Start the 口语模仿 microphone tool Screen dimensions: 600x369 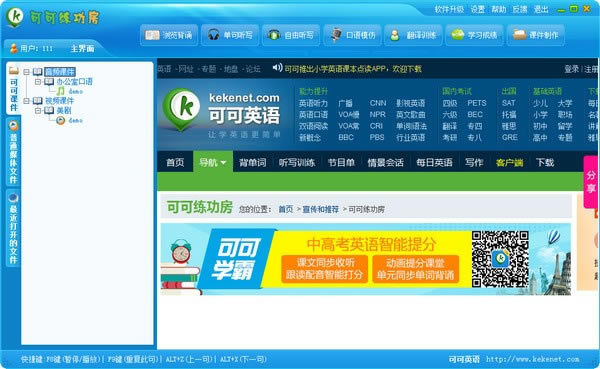[352, 35]
